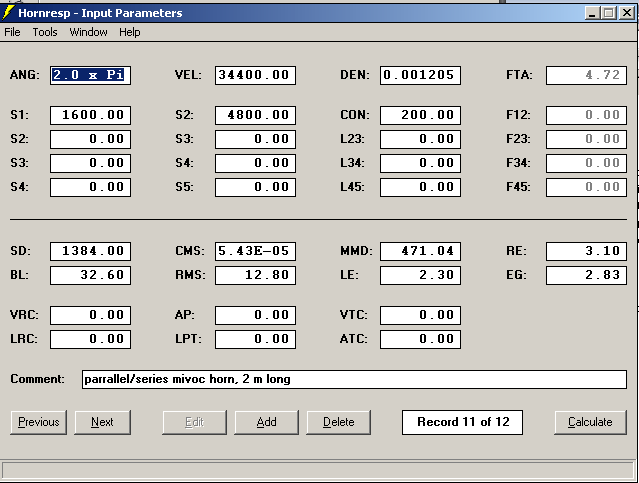Open the Tools menu

point(45,32)
